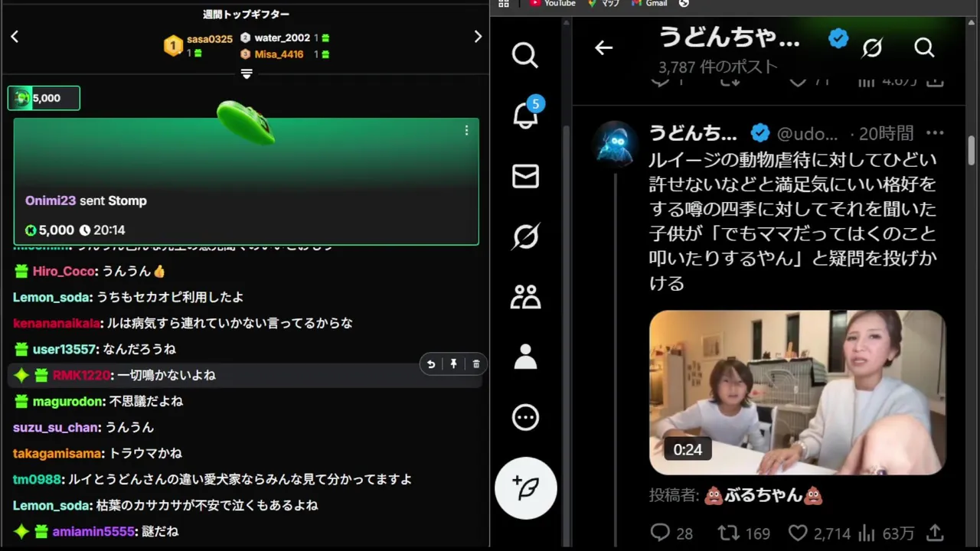Open Grok in the X sidebar
Image resolution: width=980 pixels, height=551 pixels.
[x=525, y=236]
